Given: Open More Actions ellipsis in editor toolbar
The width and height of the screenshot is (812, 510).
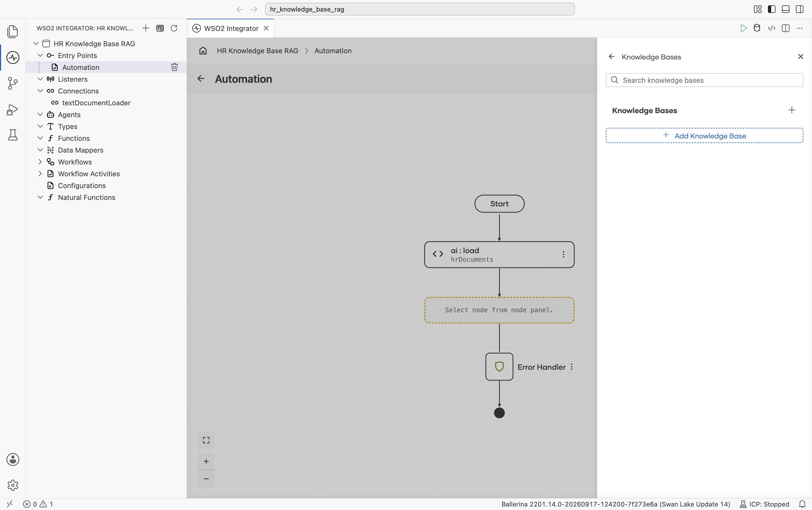Looking at the screenshot, I should tap(800, 28).
